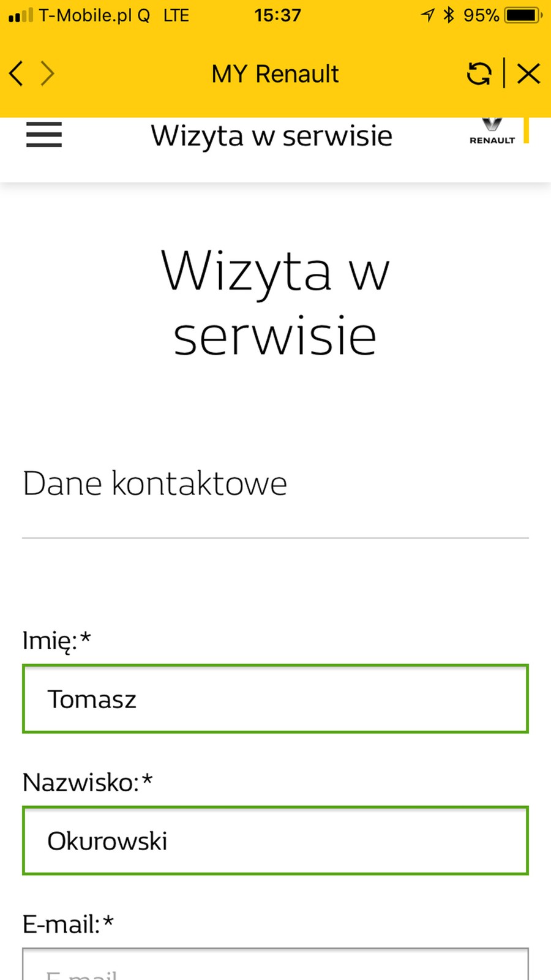Select the Nazwisko field with Okurowski
Viewport: 551px width, 980px height.
[275, 840]
